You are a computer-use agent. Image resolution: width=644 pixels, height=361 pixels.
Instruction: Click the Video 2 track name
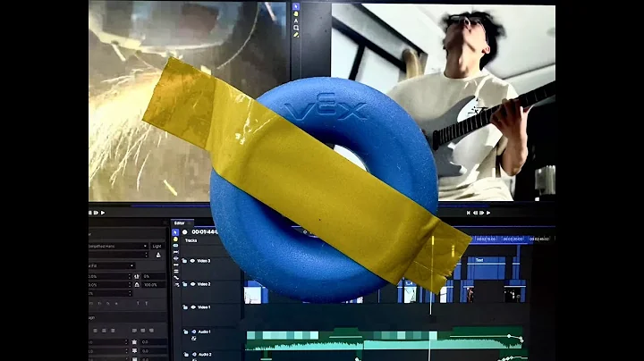[x=204, y=284]
